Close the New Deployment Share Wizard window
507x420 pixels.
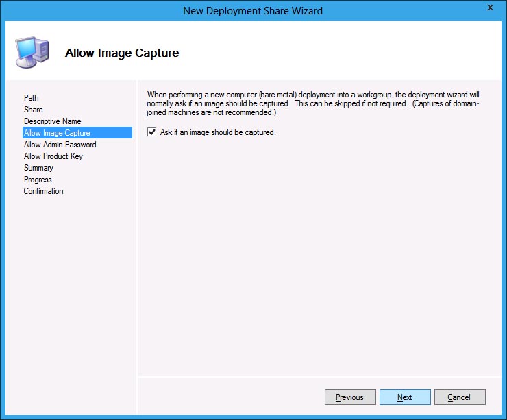(490, 8)
